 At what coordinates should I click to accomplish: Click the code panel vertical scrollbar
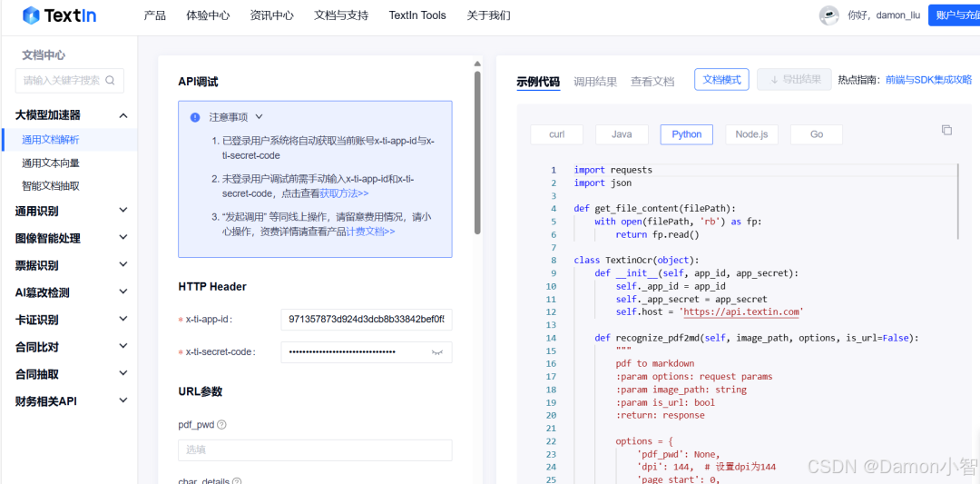pyautogui.click(x=958, y=202)
